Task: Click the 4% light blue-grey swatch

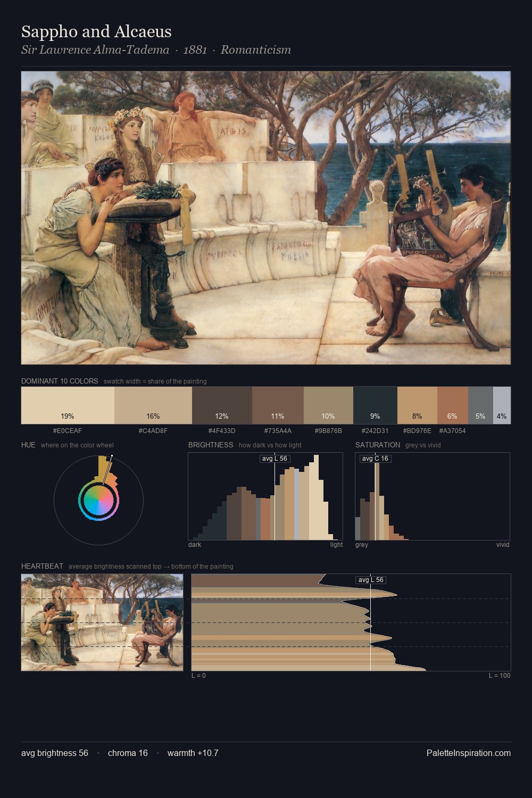Action: [502, 405]
